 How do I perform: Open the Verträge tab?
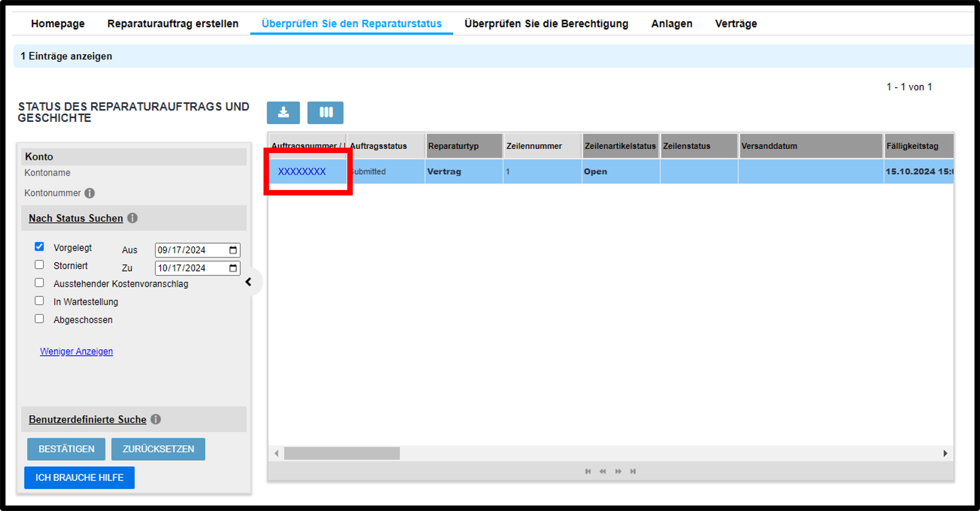point(736,24)
